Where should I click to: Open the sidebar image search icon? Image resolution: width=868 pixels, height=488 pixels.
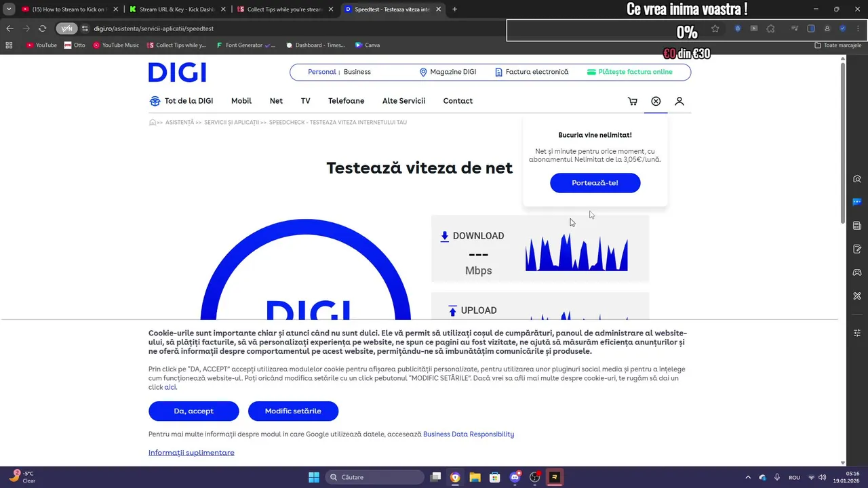(x=857, y=179)
